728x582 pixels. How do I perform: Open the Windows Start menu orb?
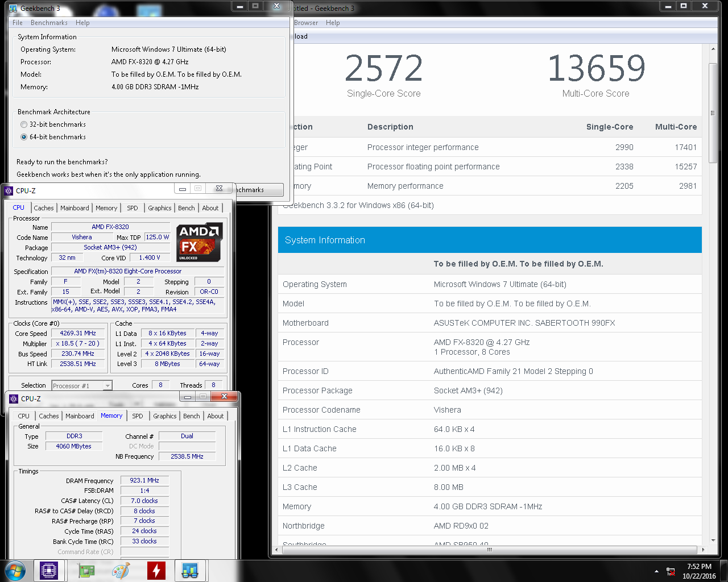[15, 571]
